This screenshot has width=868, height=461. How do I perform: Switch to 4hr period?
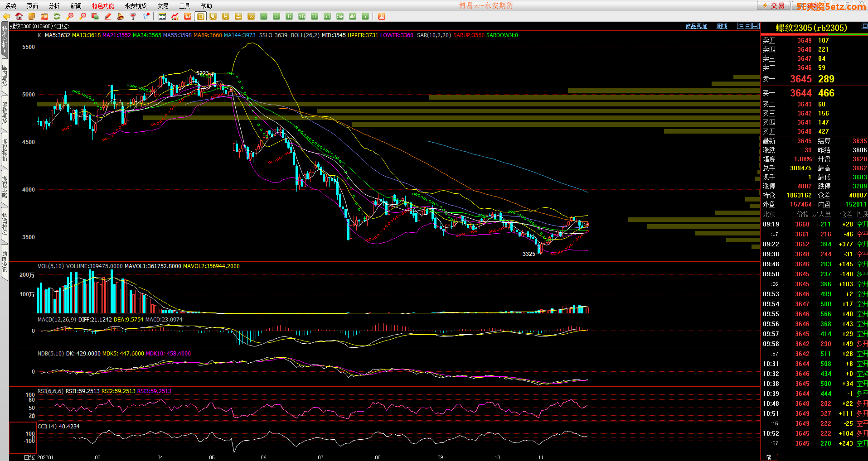click(353, 16)
